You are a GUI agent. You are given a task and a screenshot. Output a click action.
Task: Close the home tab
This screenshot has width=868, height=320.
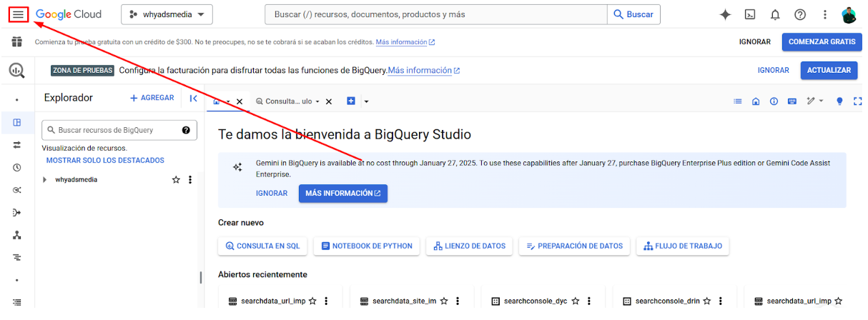[x=240, y=101]
